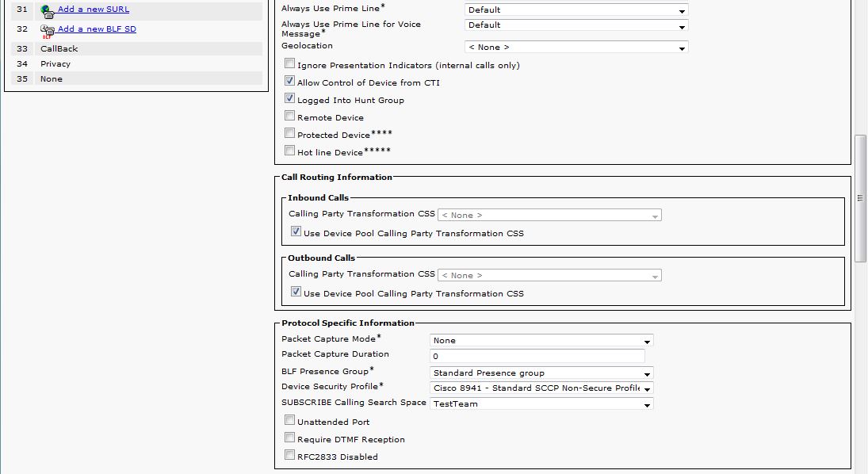Open the SUBSCRIBE Calling Search Space dropdown

[541, 404]
